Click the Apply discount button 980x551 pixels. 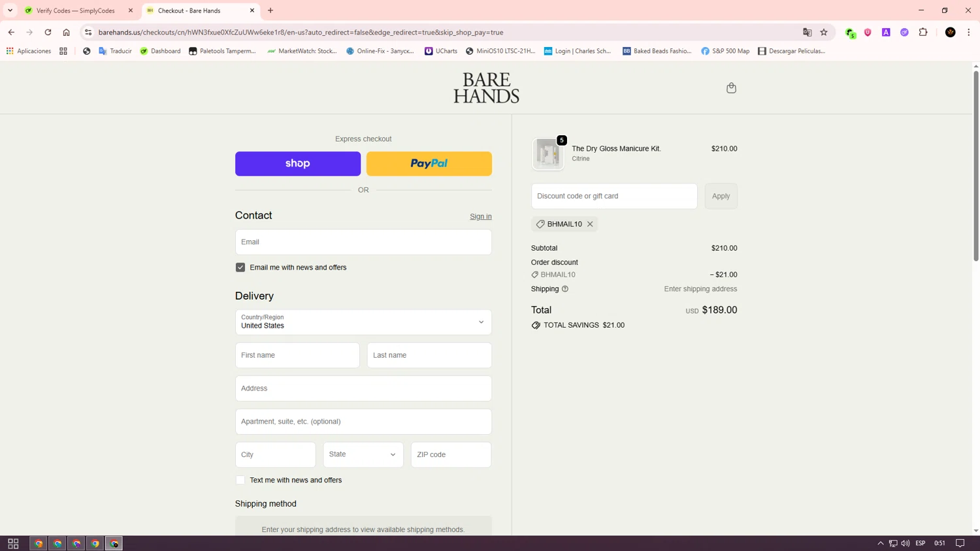721,196
